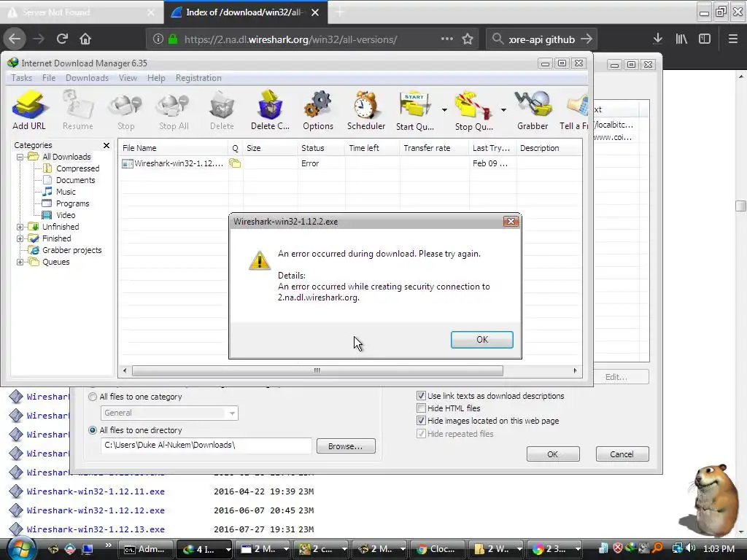Open the Help menu
This screenshot has height=560, width=747.
click(x=156, y=77)
